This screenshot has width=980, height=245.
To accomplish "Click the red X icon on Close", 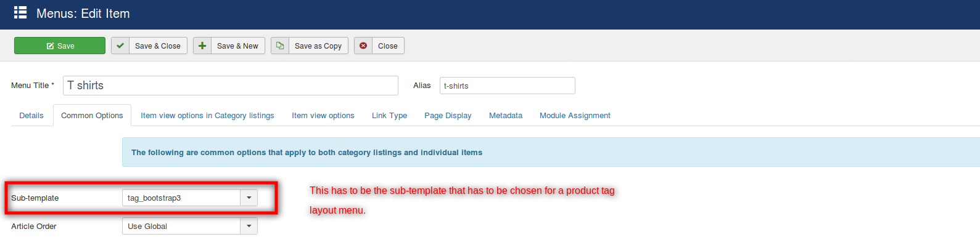I will [363, 46].
